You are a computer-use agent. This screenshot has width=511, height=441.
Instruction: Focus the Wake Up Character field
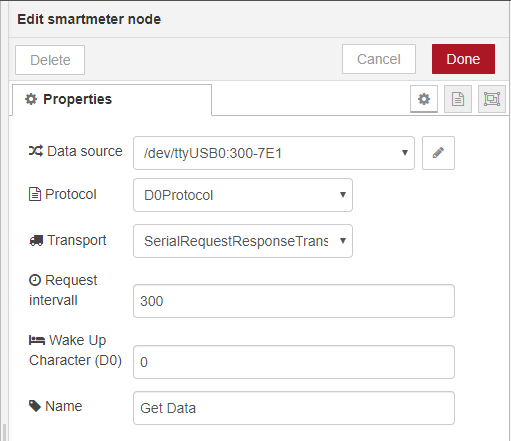(294, 362)
